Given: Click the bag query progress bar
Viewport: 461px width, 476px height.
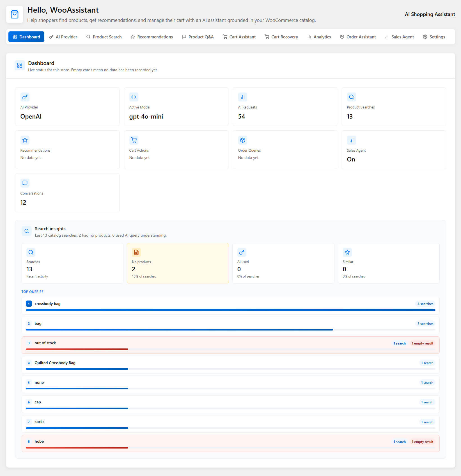Looking at the screenshot, I should (x=231, y=330).
